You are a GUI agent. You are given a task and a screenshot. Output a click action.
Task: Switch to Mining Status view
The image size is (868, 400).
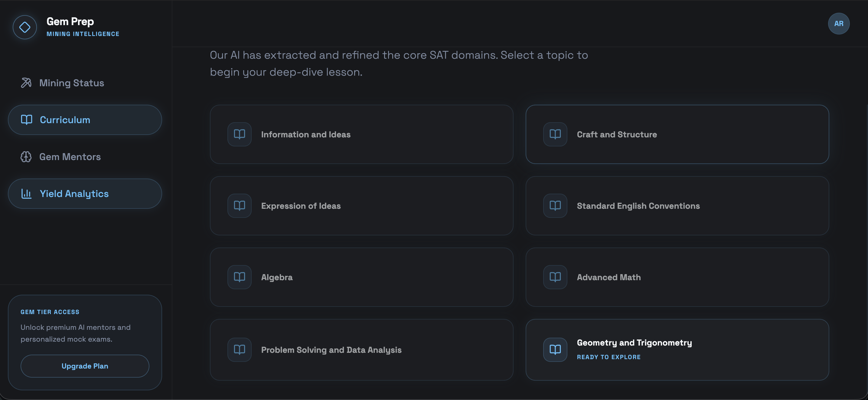coord(71,83)
